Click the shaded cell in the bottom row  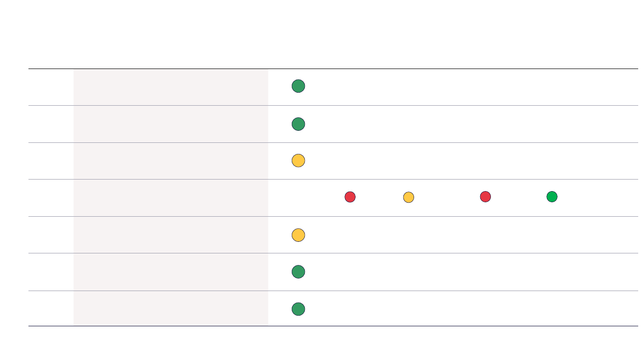(x=171, y=308)
